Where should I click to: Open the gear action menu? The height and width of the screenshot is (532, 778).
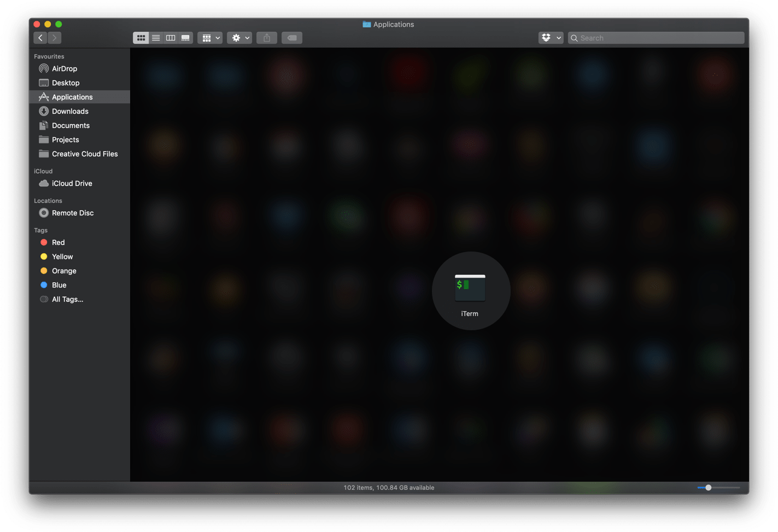coord(239,38)
